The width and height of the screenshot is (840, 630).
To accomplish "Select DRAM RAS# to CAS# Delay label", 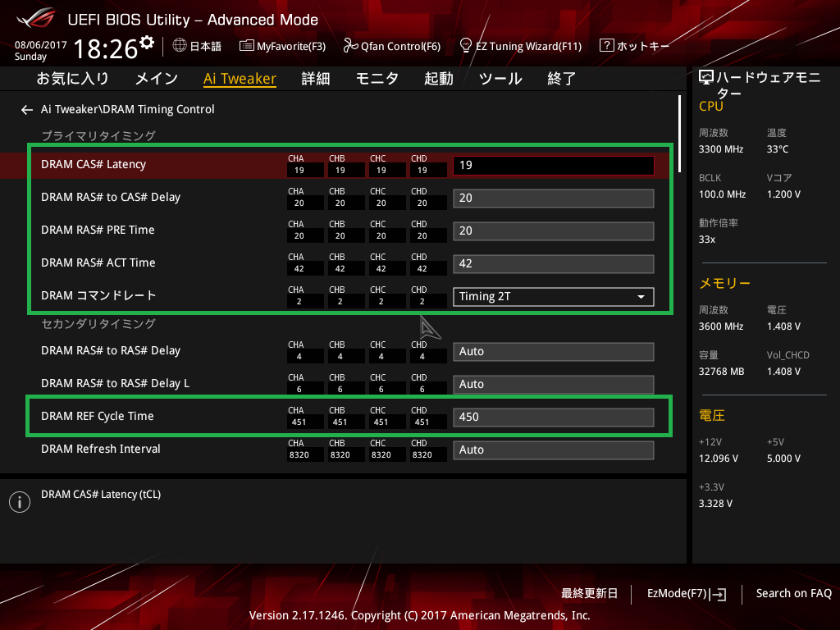I will click(111, 197).
